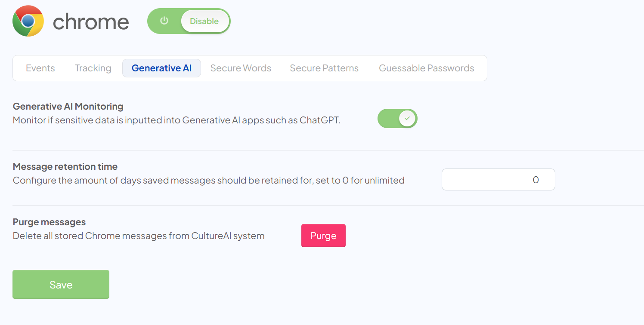Image resolution: width=644 pixels, height=325 pixels.
Task: Show the Guessable Passwords tab
Action: [x=426, y=68]
